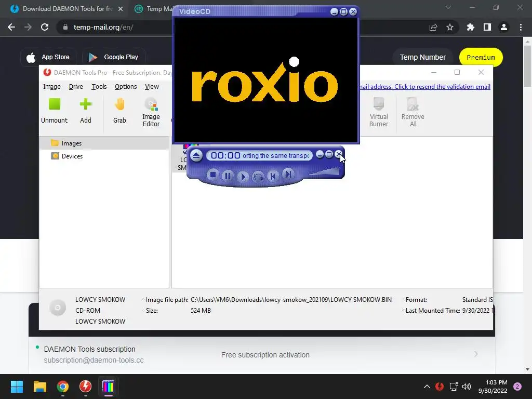Open Chrome profile icon

[504, 27]
